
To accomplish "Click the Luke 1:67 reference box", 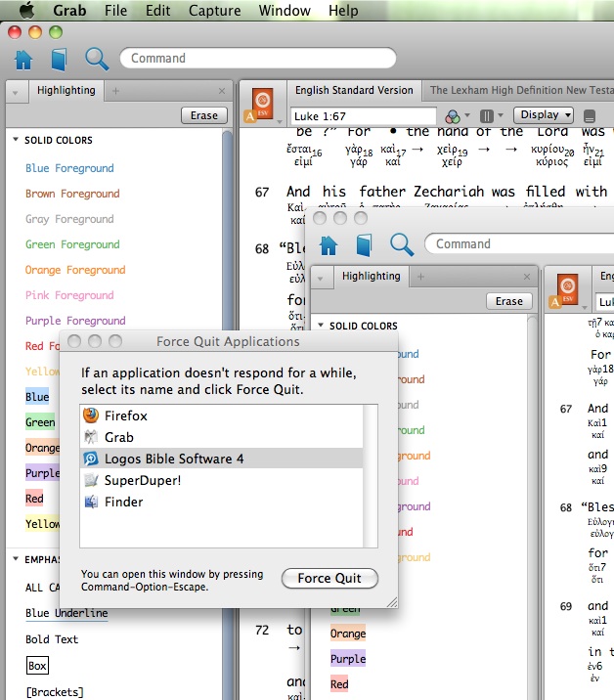I will 363,116.
